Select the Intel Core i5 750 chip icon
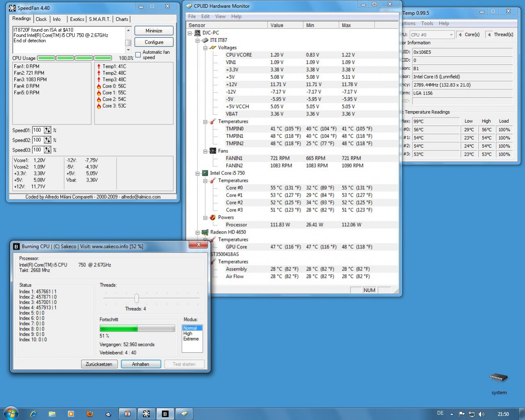Image resolution: width=525 pixels, height=420 pixels. tap(205, 173)
